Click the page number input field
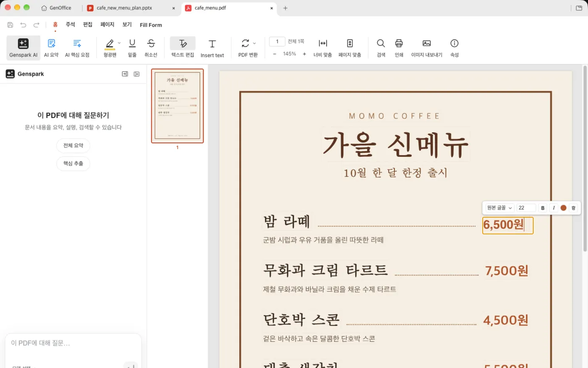The height and width of the screenshot is (368, 588). (x=277, y=42)
